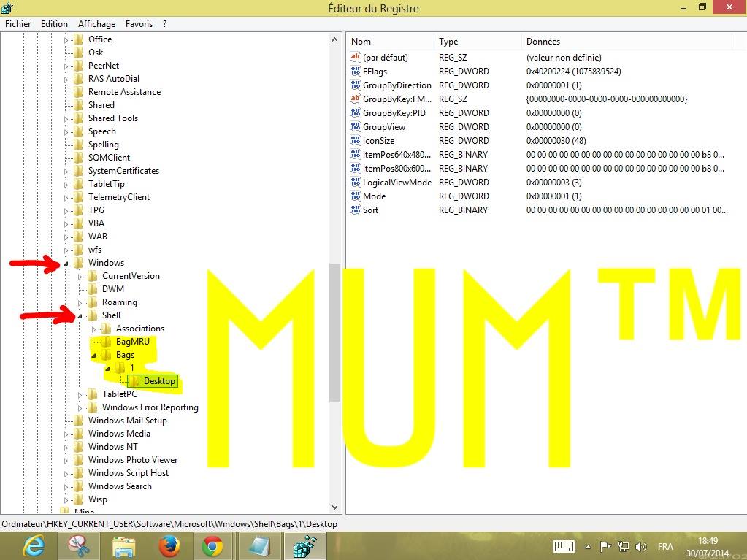Open the Edition menu
This screenshot has width=747, height=560.
pyautogui.click(x=54, y=24)
